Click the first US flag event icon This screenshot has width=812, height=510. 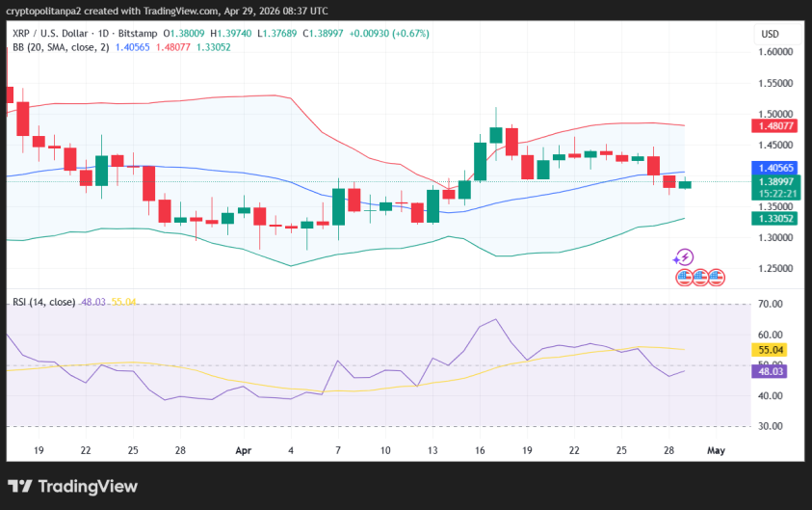pos(683,278)
